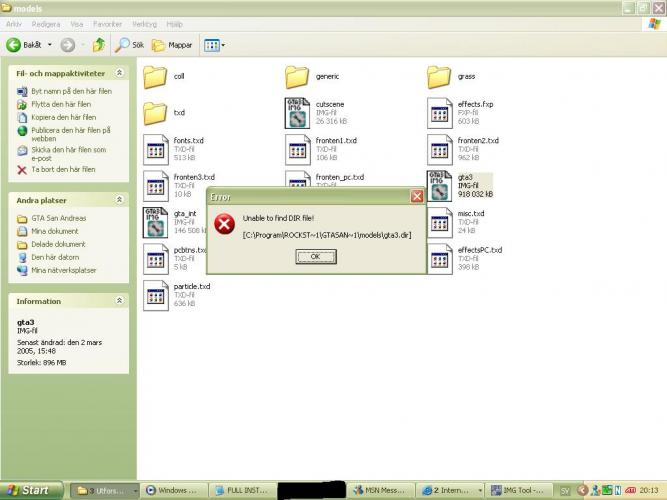Switch to FULL INST taskbar button
Viewport: 667px width, 500px height.
(x=244, y=491)
